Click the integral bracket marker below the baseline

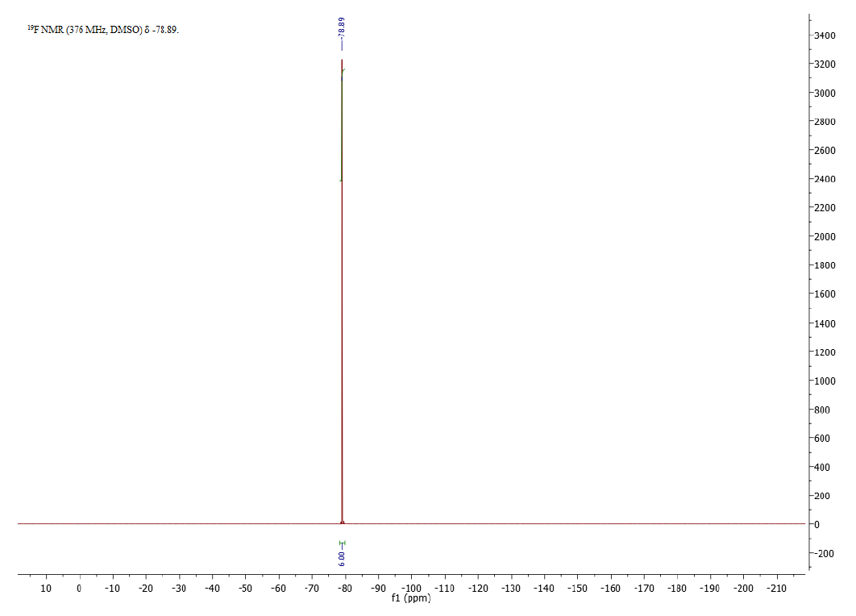click(x=342, y=543)
